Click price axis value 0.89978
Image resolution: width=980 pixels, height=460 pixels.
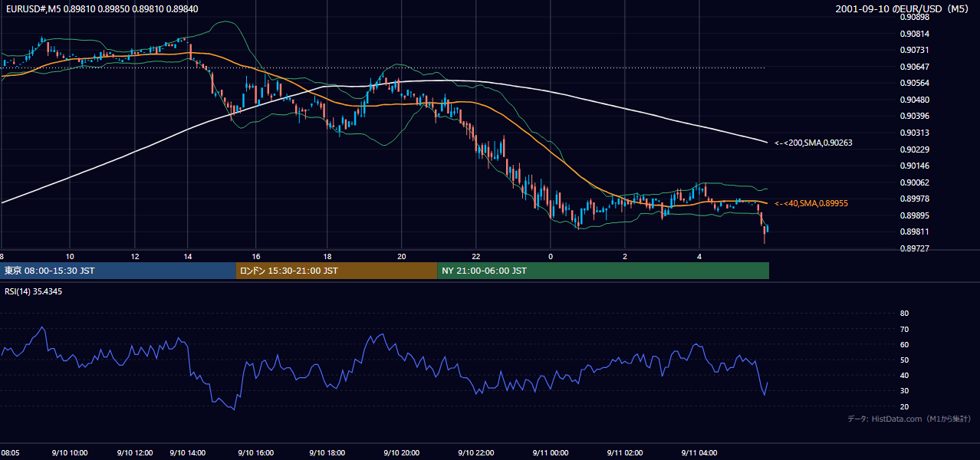tap(916, 199)
